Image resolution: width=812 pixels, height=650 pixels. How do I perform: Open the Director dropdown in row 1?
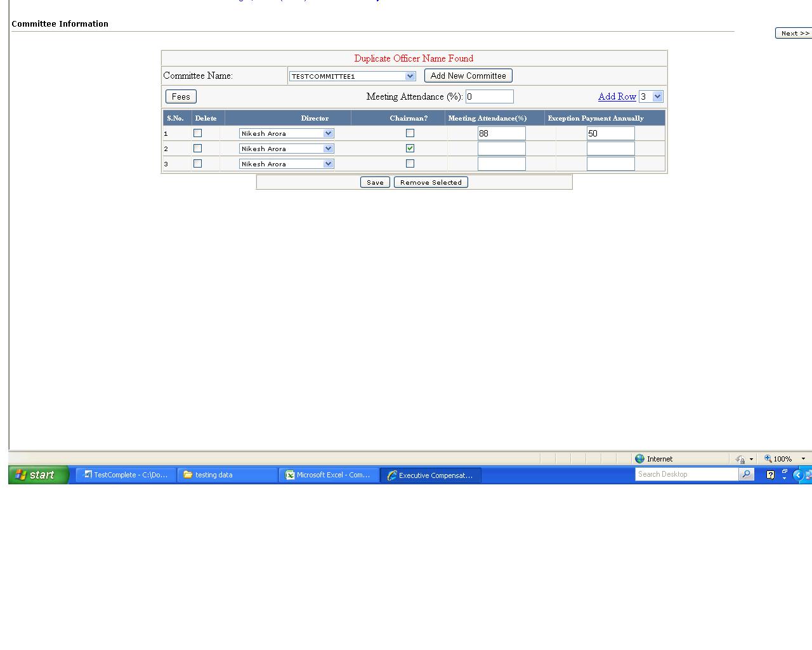click(x=287, y=133)
